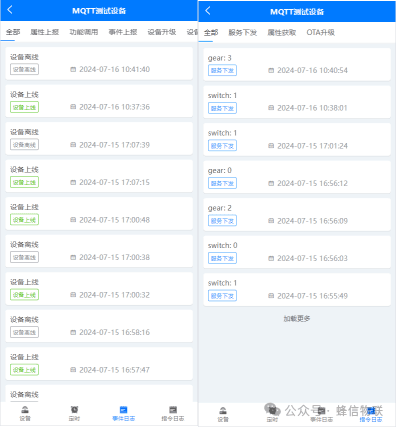Click the green 设备上线 tag dated 2024-07-15 17:07:15
396x427 pixels.
24,182
